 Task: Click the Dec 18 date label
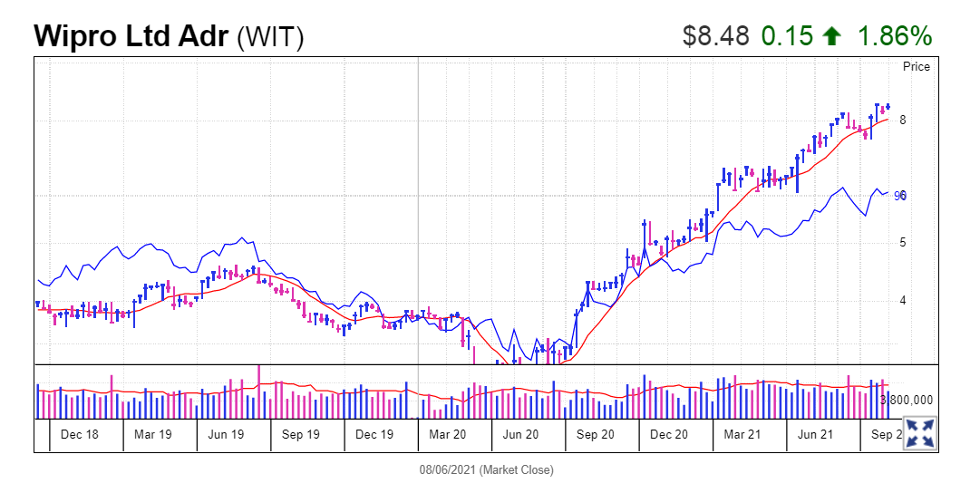click(x=80, y=434)
